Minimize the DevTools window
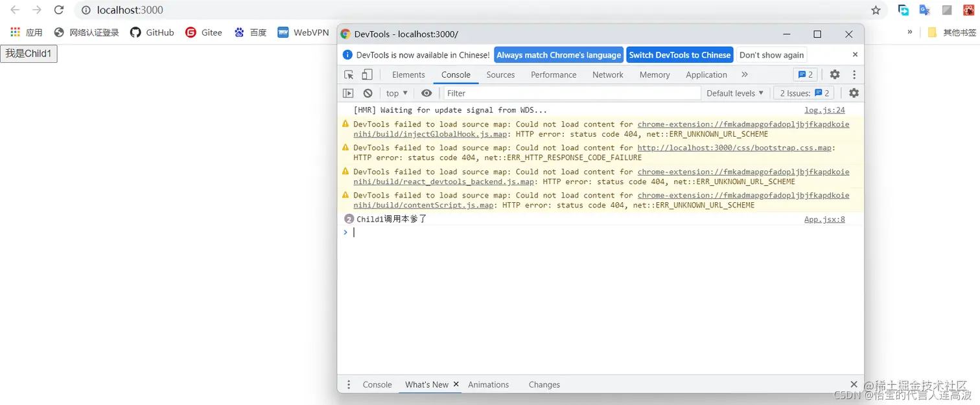The height and width of the screenshot is (405, 980). [786, 34]
